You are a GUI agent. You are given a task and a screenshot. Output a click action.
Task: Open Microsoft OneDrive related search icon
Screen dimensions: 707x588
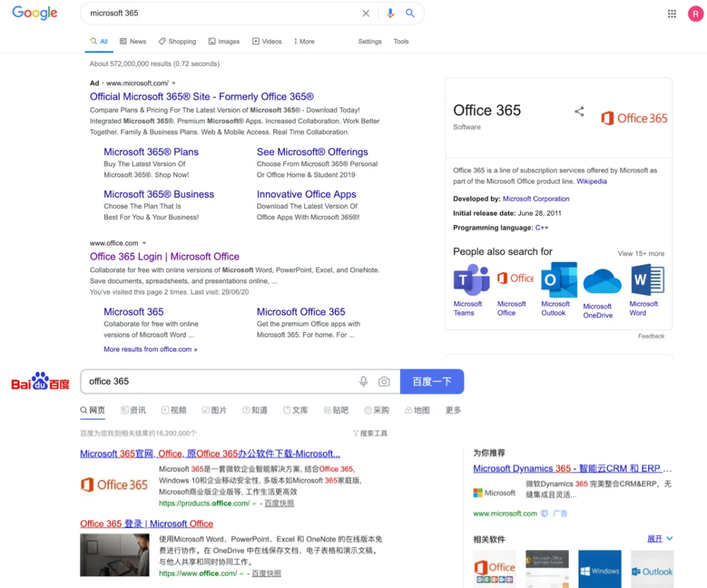(602, 282)
